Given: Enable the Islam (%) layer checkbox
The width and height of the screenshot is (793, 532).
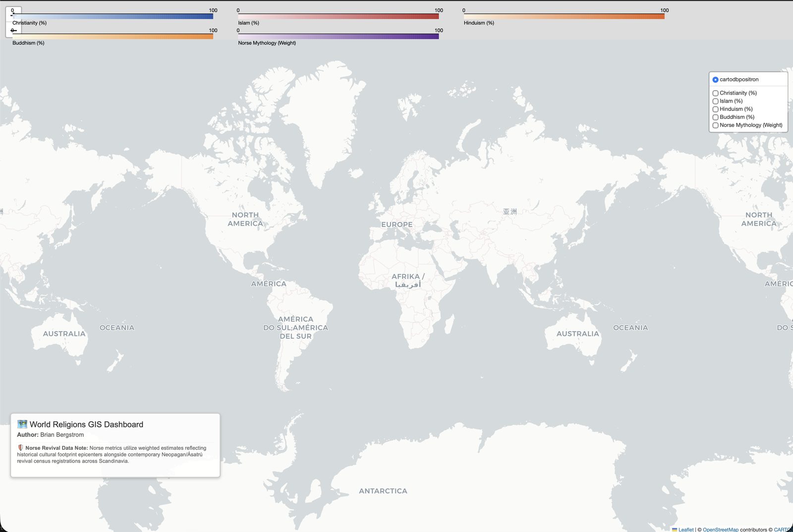Looking at the screenshot, I should [x=715, y=101].
